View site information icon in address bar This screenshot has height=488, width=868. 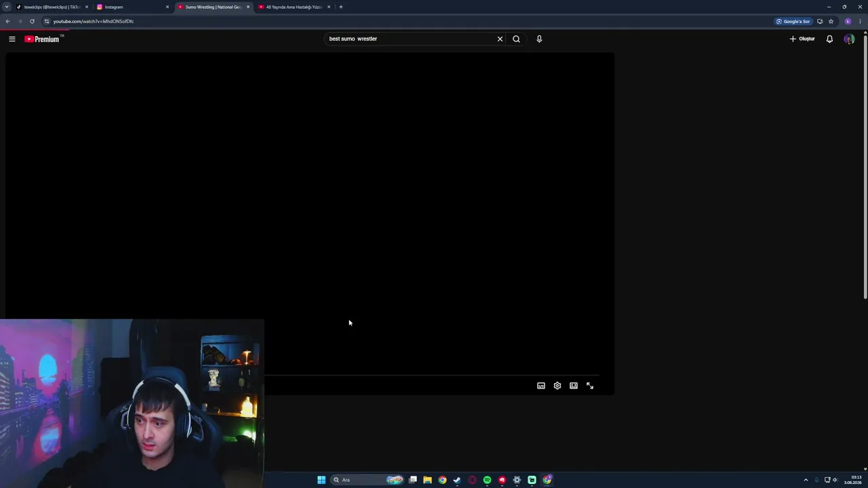tap(46, 21)
